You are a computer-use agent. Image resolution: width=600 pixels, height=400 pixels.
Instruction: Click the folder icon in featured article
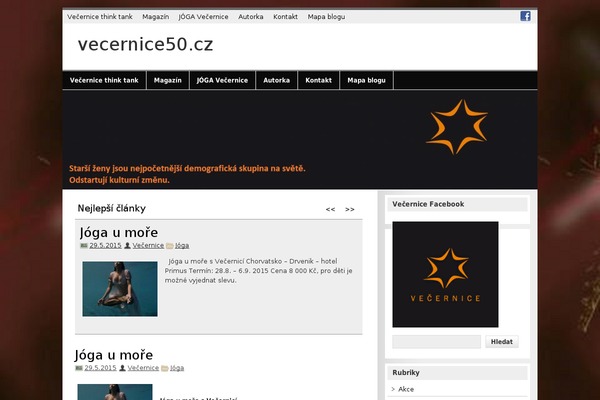(170, 246)
